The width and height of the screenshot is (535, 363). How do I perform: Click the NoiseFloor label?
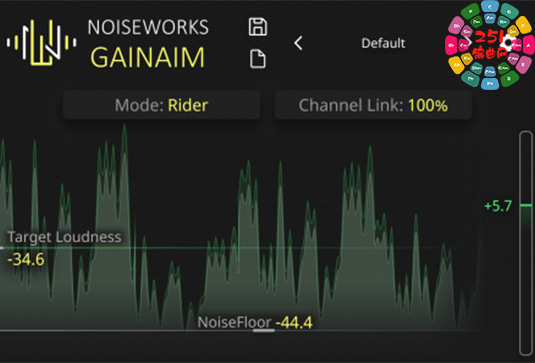pyautogui.click(x=234, y=322)
